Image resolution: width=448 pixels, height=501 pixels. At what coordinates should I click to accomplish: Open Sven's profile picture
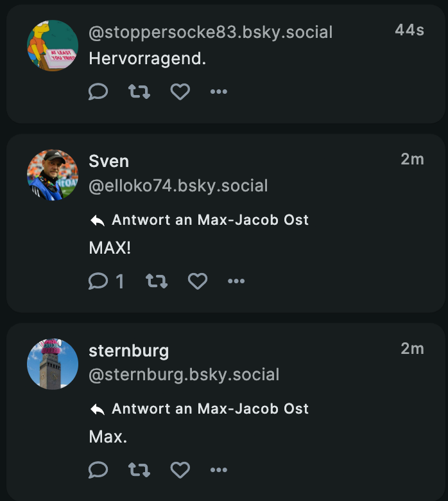pyautogui.click(x=53, y=175)
